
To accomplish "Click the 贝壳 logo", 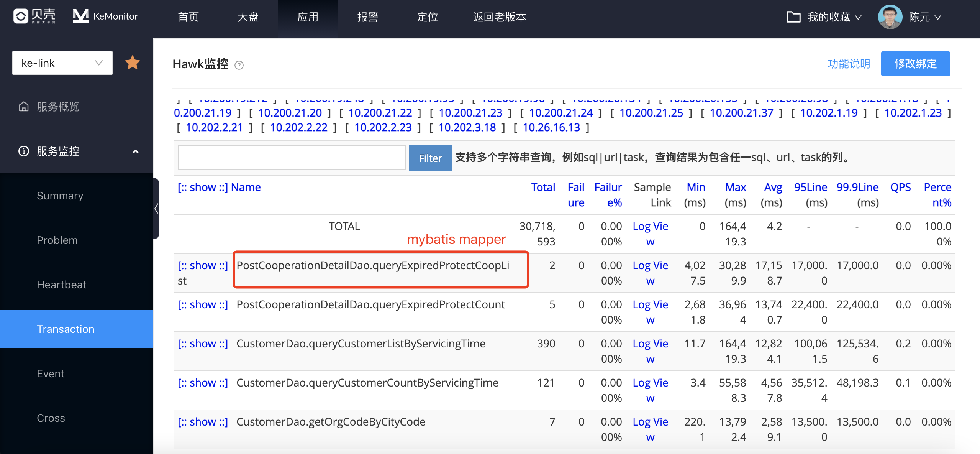I will pos(34,16).
